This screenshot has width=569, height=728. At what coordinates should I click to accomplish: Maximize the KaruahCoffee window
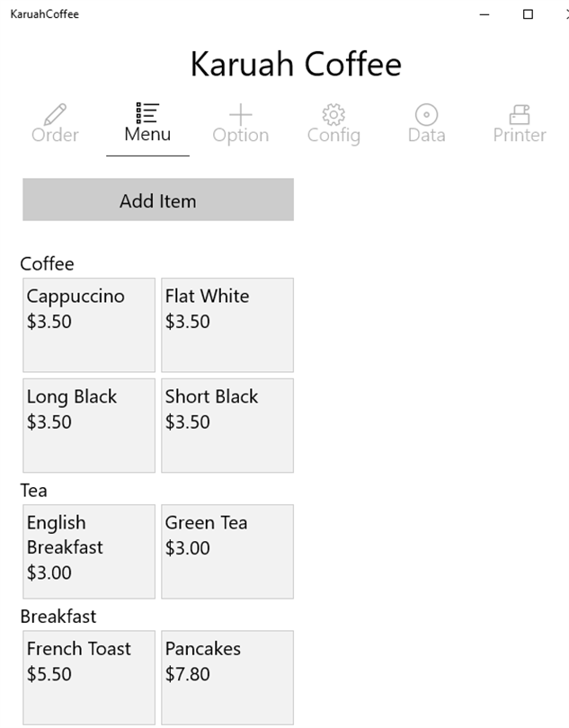(x=528, y=14)
